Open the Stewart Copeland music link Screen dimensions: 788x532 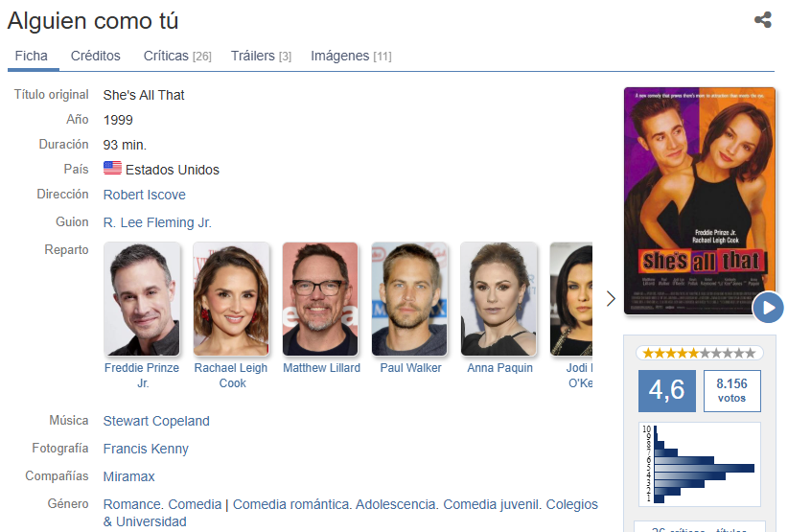[x=156, y=421]
